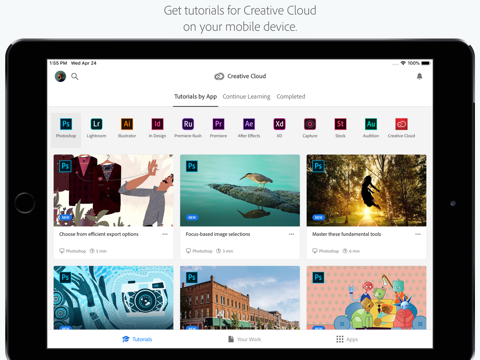Image resolution: width=480 pixels, height=360 pixels.
Task: Open more options for Focus-based image selections
Action: tap(291, 234)
